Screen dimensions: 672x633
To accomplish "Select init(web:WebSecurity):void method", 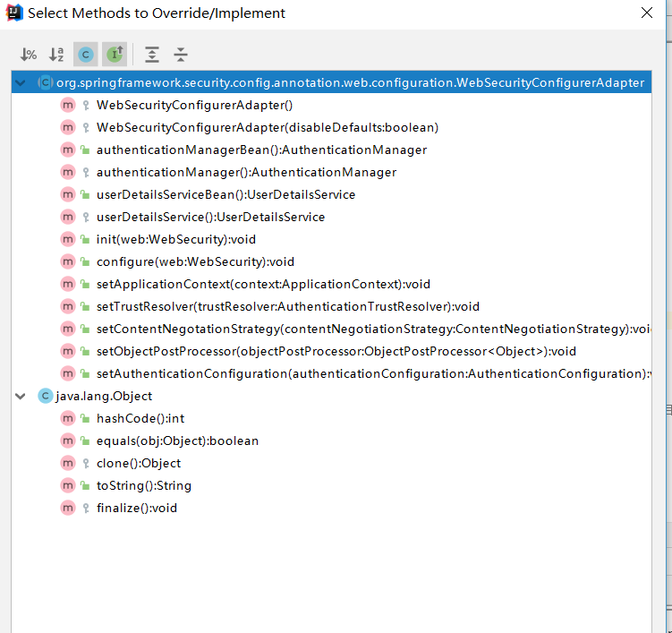I will (x=176, y=239).
